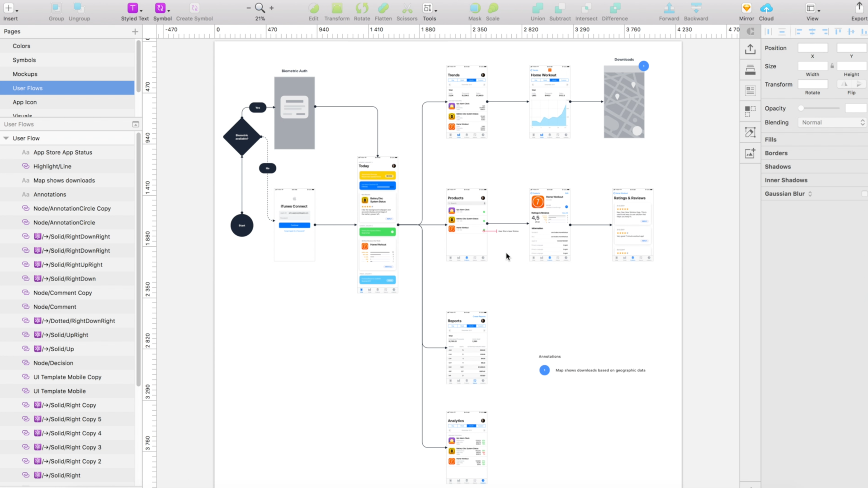This screenshot has height=488, width=868.
Task: Click the Union boolean operation icon
Action: click(538, 8)
